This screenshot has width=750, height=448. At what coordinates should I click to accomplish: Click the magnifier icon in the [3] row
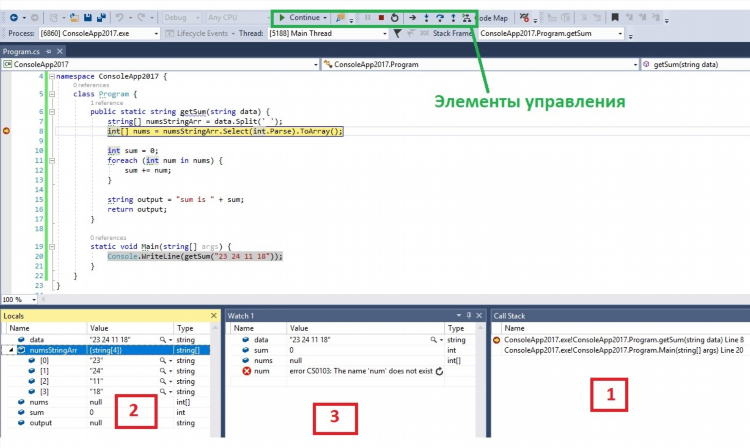coord(163,392)
